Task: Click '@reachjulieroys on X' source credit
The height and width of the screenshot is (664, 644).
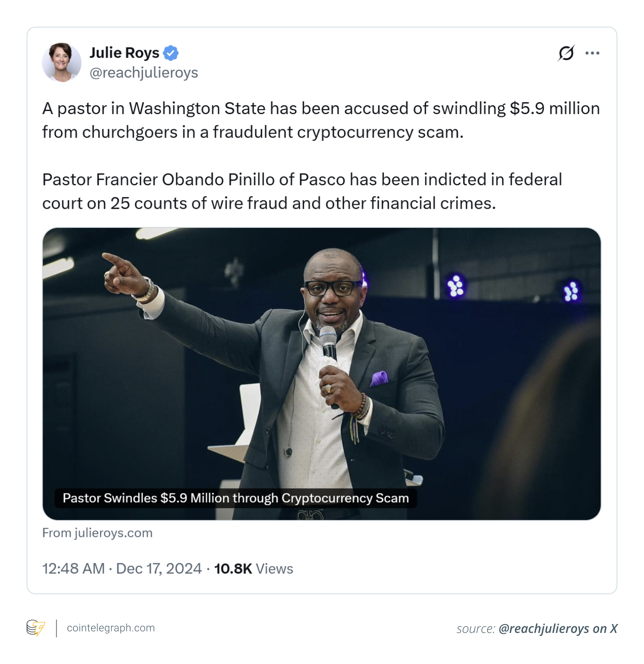Action: [x=558, y=628]
